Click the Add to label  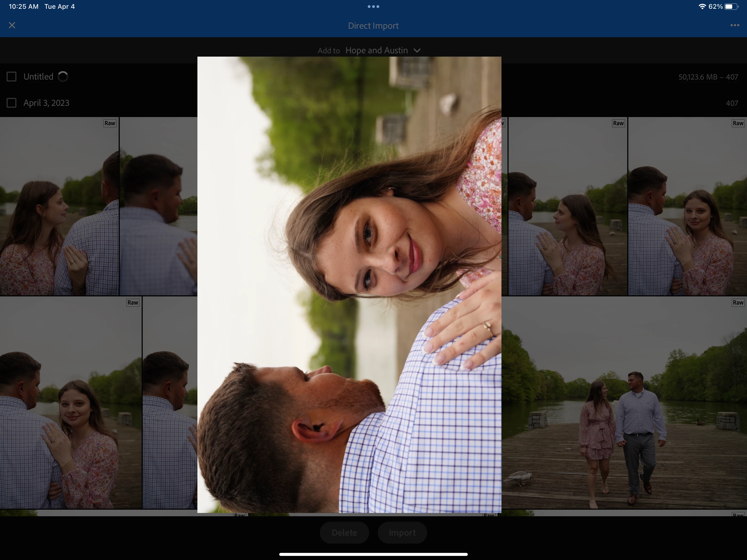coord(328,51)
